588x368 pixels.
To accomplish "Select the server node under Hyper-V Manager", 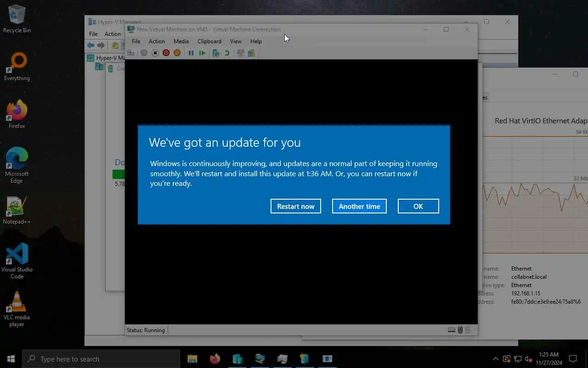I will 99,67.
